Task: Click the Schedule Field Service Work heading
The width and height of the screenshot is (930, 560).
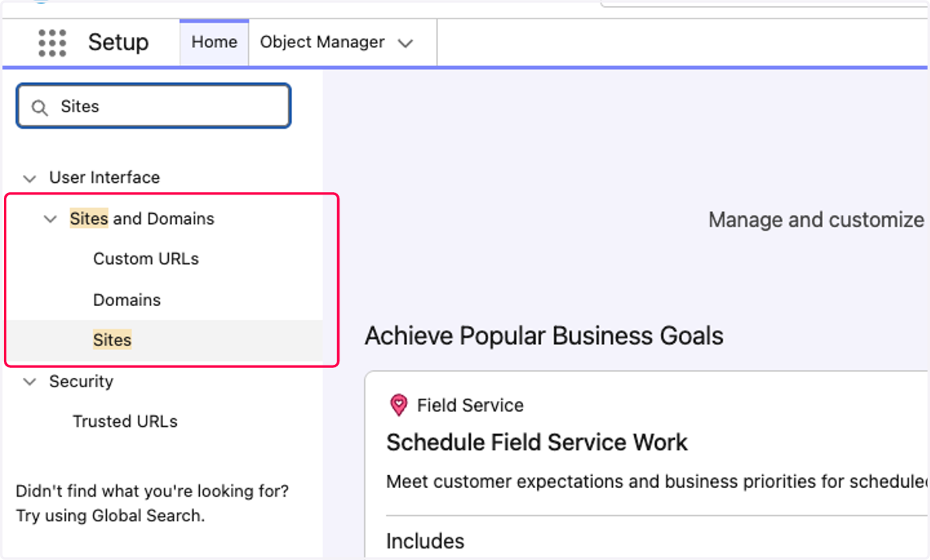Action: click(537, 442)
